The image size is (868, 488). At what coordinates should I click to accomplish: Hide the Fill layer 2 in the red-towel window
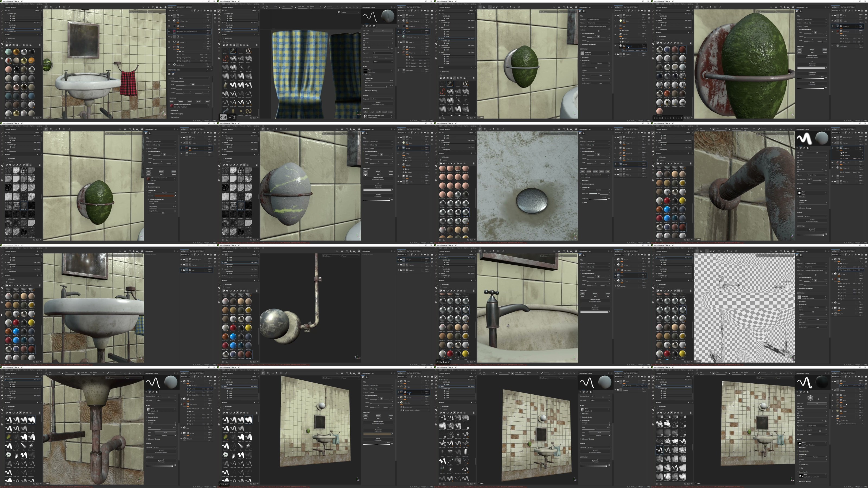(169, 43)
